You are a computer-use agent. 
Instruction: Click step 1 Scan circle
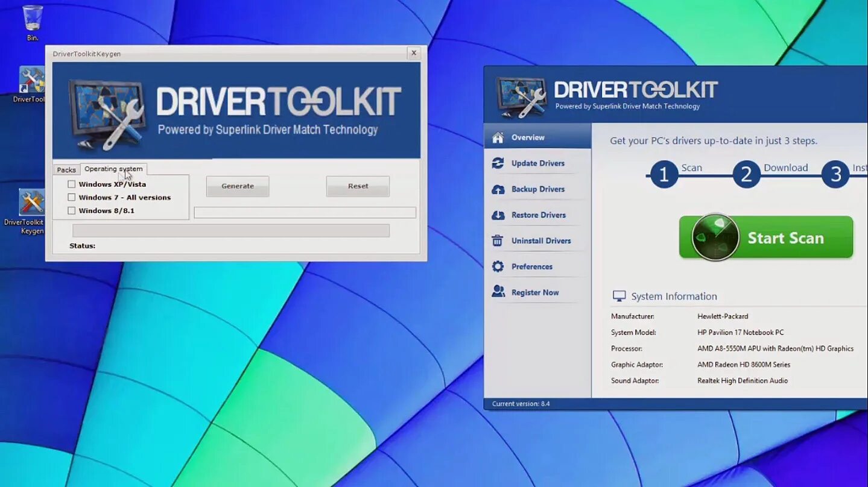click(664, 175)
